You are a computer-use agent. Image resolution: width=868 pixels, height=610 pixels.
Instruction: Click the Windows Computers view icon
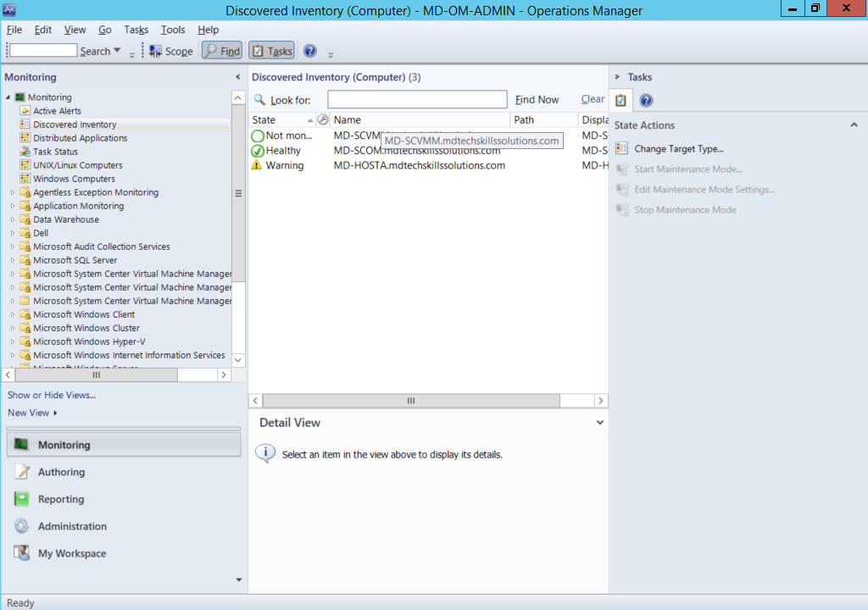tap(25, 178)
